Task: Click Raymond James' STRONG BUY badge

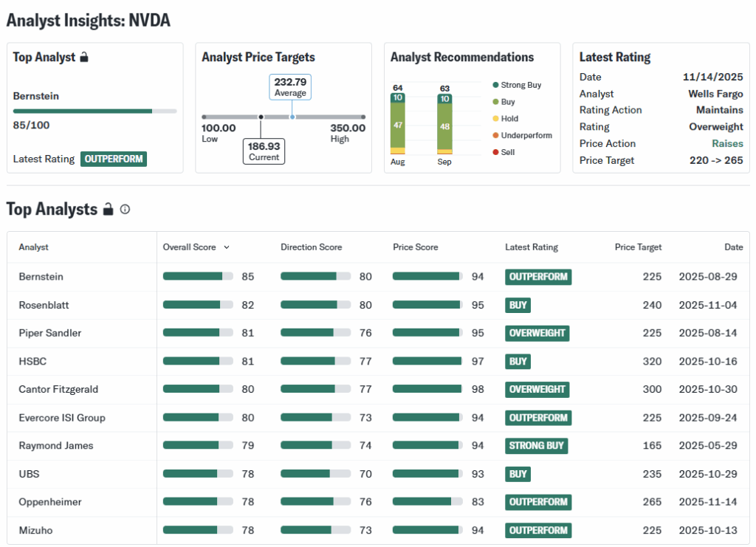Action: pyautogui.click(x=537, y=446)
